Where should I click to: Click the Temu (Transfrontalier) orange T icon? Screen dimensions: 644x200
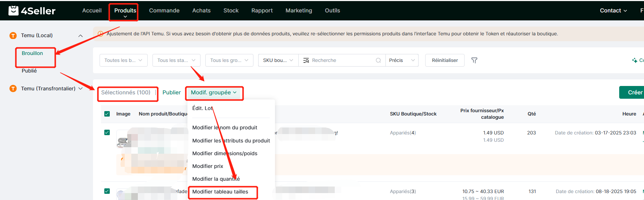point(13,89)
